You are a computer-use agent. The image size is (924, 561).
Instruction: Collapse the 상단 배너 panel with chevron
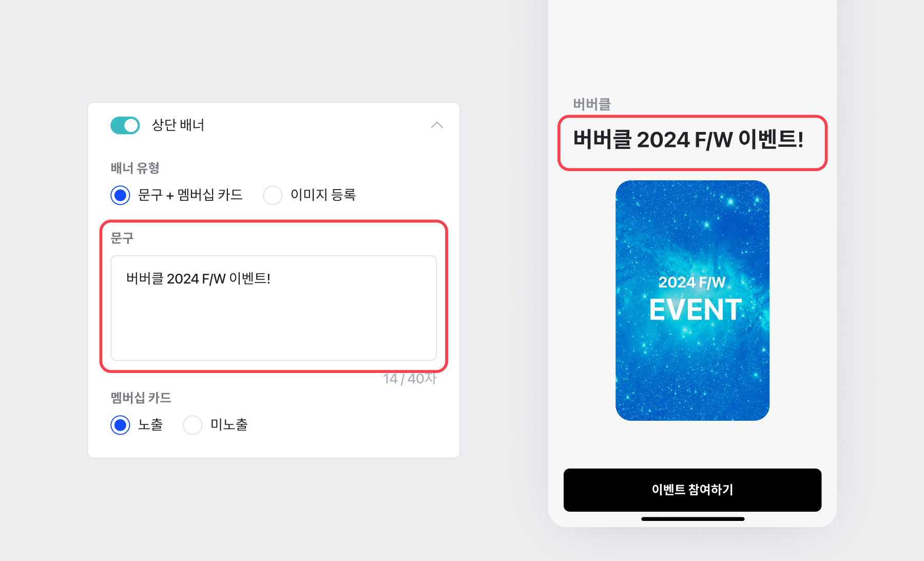[437, 125]
